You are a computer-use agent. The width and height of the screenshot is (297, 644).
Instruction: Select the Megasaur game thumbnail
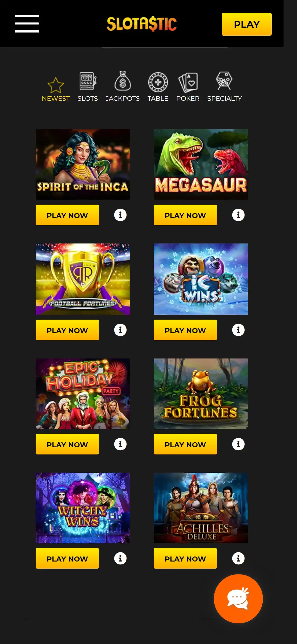click(x=201, y=164)
